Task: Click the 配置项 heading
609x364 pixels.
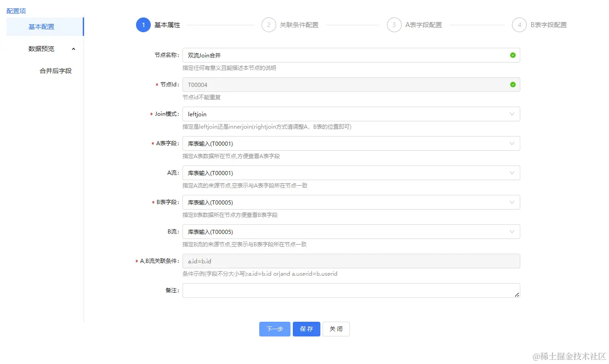Action: pyautogui.click(x=16, y=11)
